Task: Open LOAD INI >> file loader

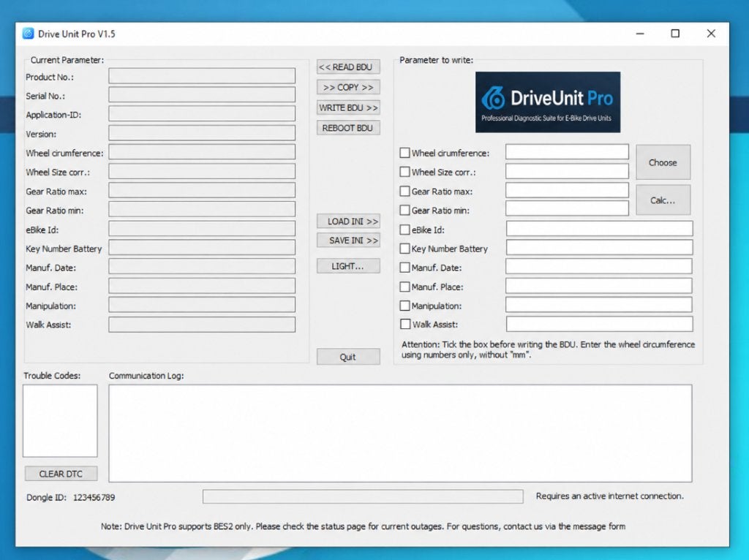Action: coord(348,222)
